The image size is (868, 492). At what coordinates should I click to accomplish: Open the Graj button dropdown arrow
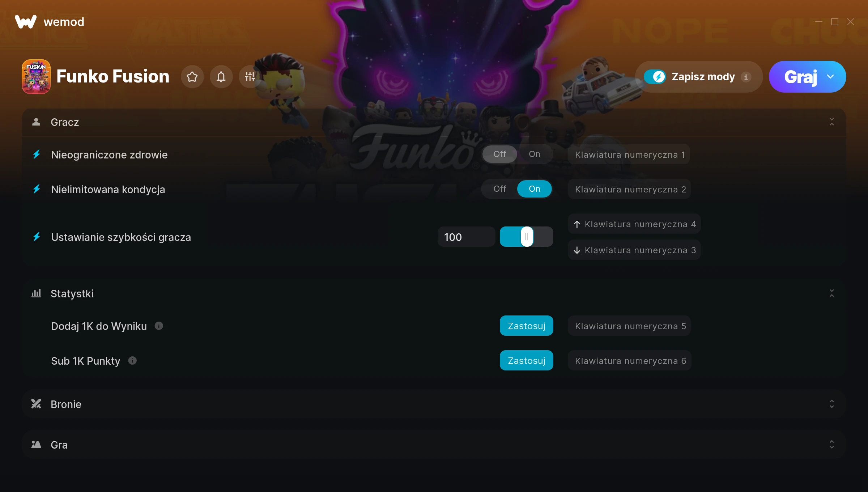click(x=830, y=77)
